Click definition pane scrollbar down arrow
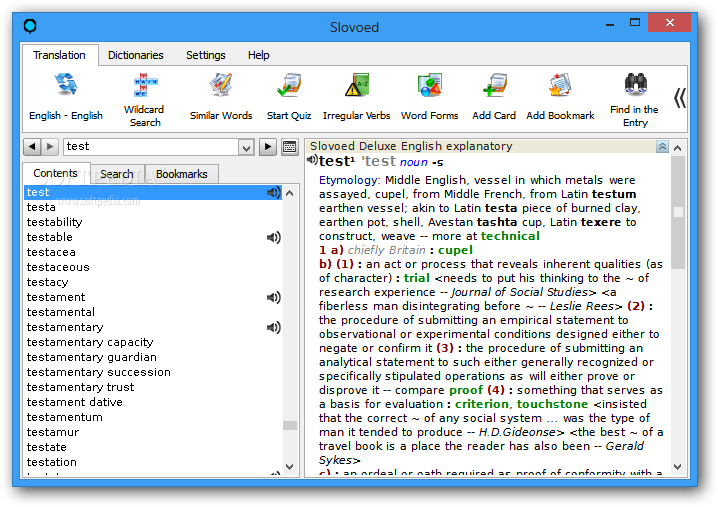This screenshot has width=718, height=507. (x=678, y=467)
